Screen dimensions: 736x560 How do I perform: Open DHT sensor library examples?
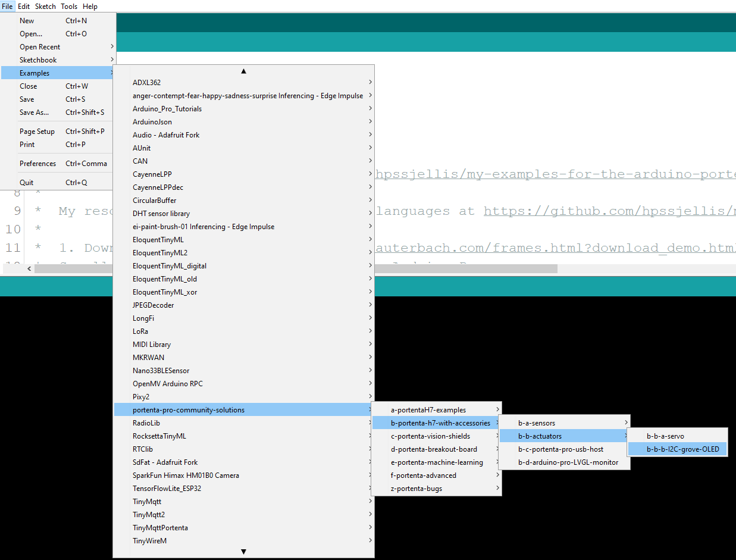[x=244, y=214]
